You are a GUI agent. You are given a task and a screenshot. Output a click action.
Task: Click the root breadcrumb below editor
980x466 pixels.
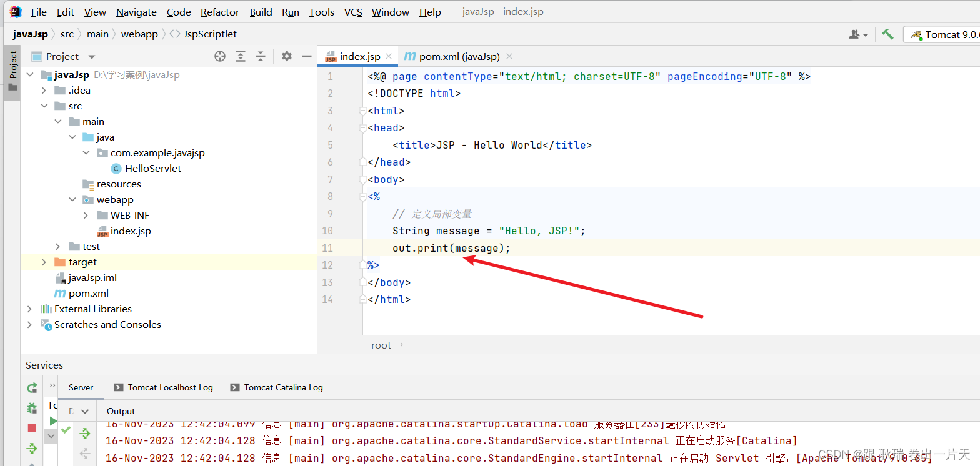click(x=381, y=345)
